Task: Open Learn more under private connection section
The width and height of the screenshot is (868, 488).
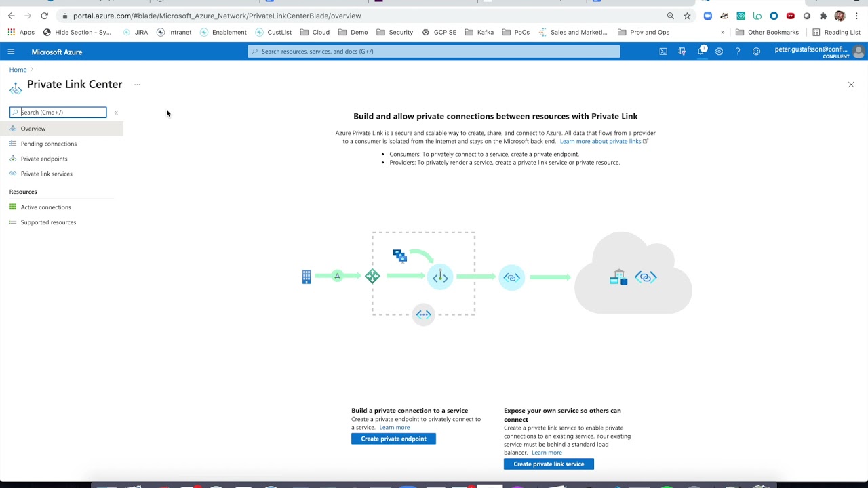Action: point(395,427)
